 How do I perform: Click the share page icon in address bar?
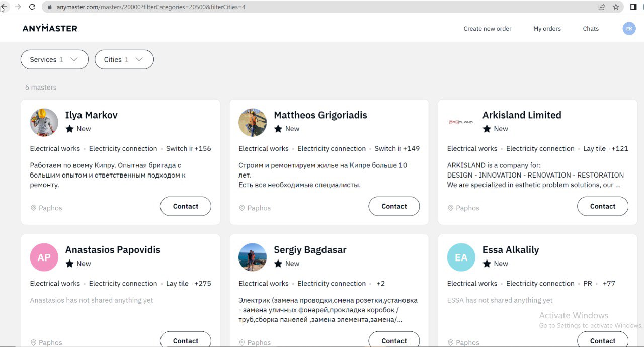(x=602, y=7)
